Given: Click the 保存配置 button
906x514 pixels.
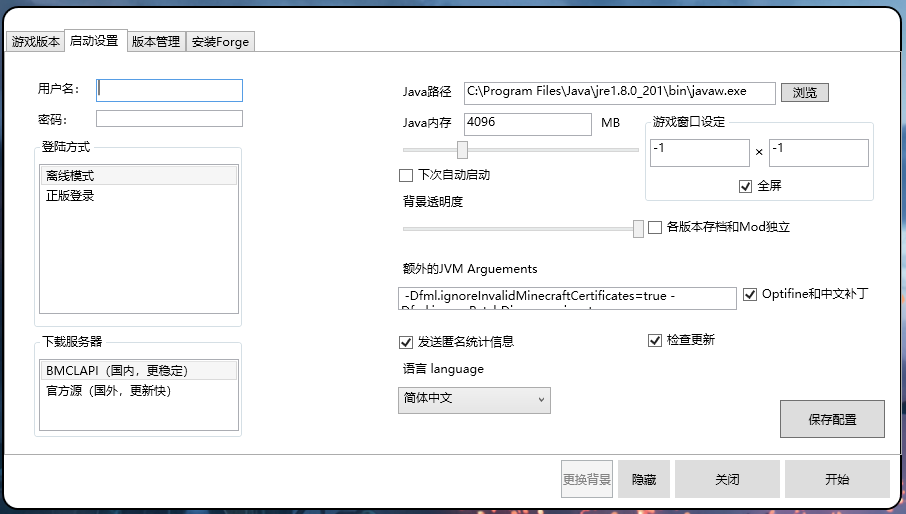Looking at the screenshot, I should [832, 419].
